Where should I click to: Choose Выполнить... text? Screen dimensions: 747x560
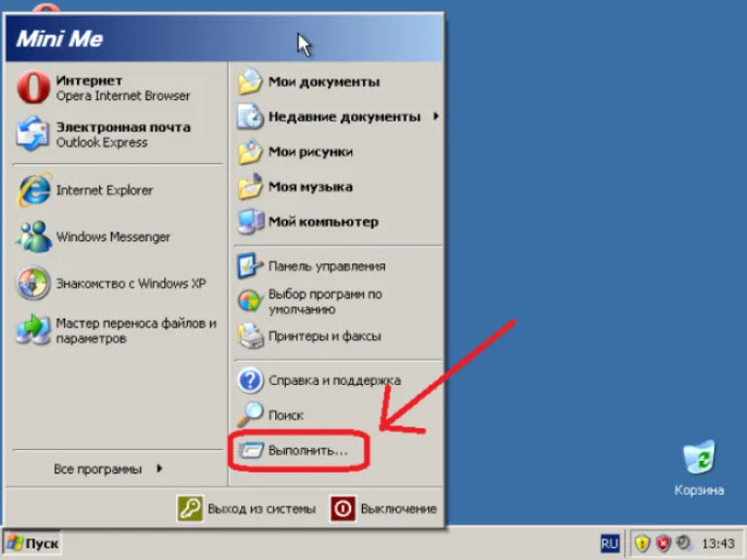click(308, 450)
